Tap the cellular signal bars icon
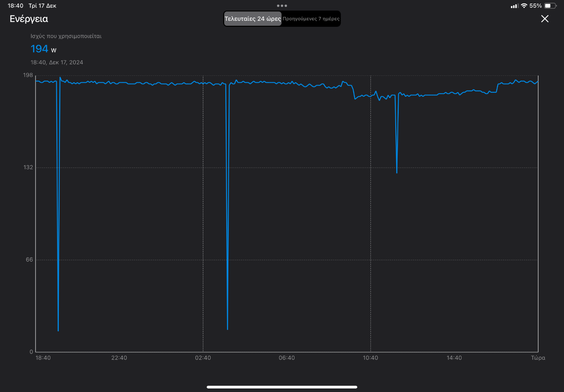 pos(514,6)
